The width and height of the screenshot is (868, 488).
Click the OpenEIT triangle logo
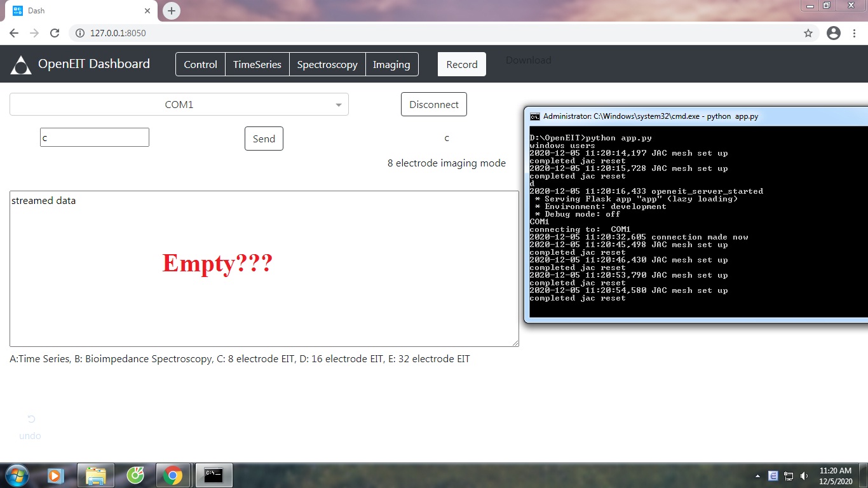[21, 64]
